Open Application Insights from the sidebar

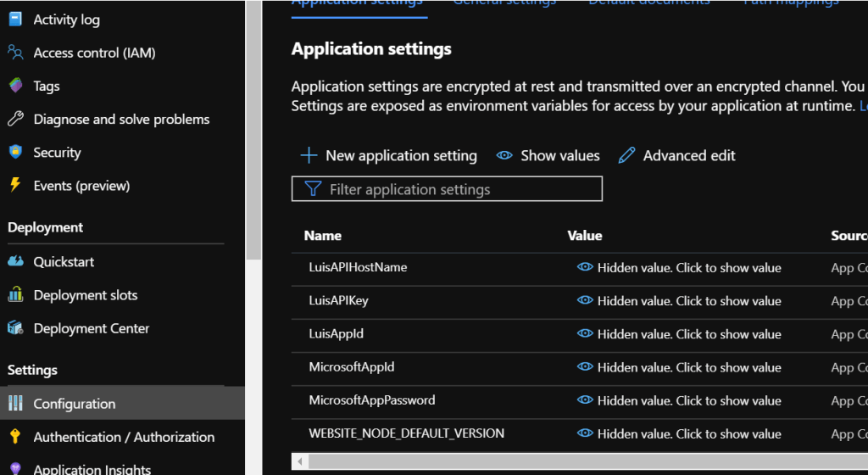[92, 468]
